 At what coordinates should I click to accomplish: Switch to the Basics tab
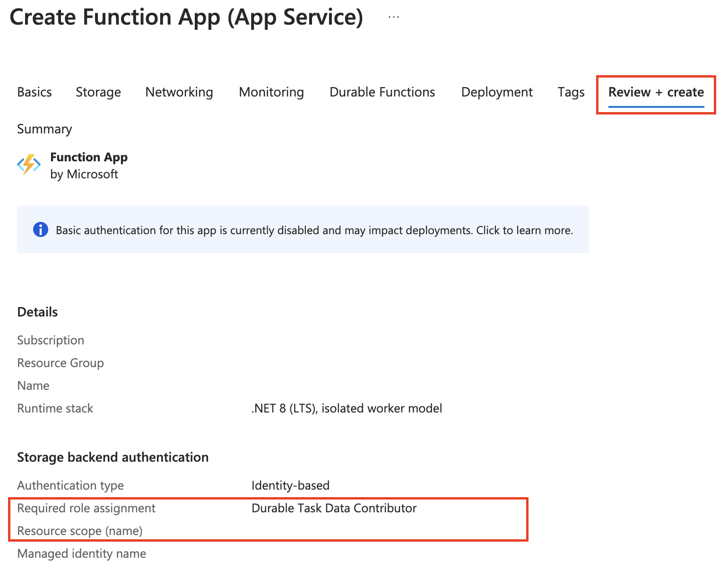pos(34,92)
